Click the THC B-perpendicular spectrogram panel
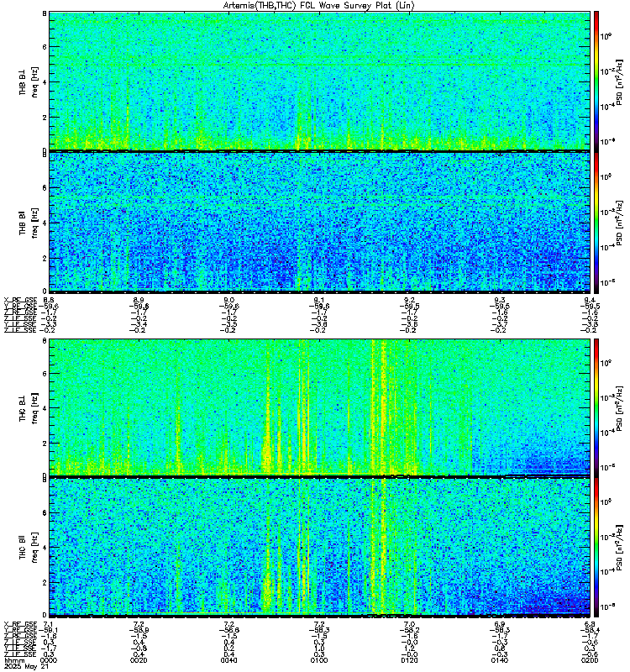Screen dimensions: 630x672 point(320,407)
